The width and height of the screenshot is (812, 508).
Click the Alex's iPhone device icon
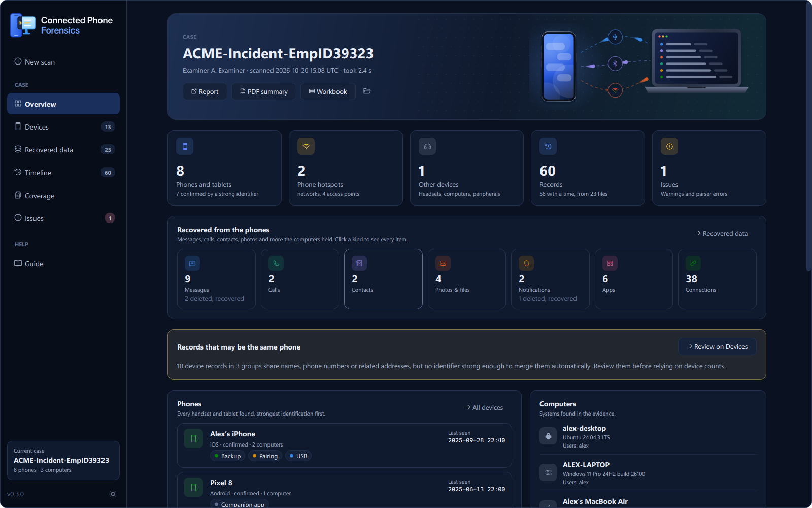(x=193, y=439)
